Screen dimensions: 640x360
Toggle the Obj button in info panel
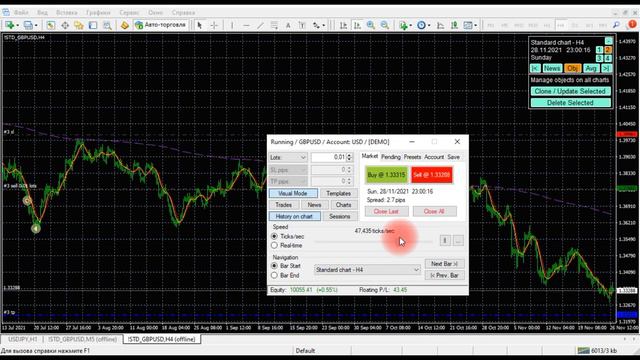tap(572, 68)
